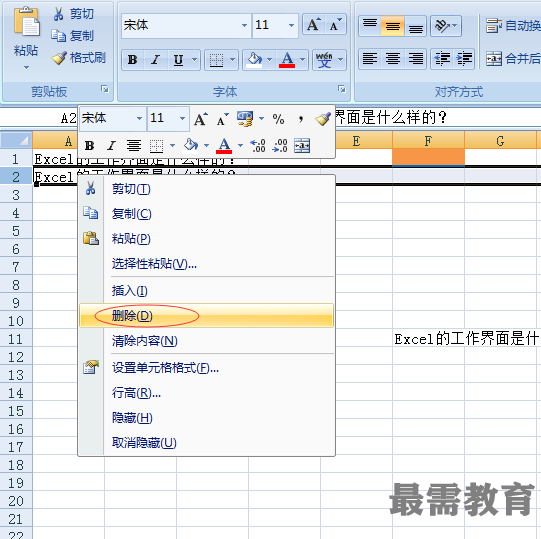This screenshot has height=539, width=541.
Task: Choose 插入(I) from the context menu
Action: click(206, 291)
